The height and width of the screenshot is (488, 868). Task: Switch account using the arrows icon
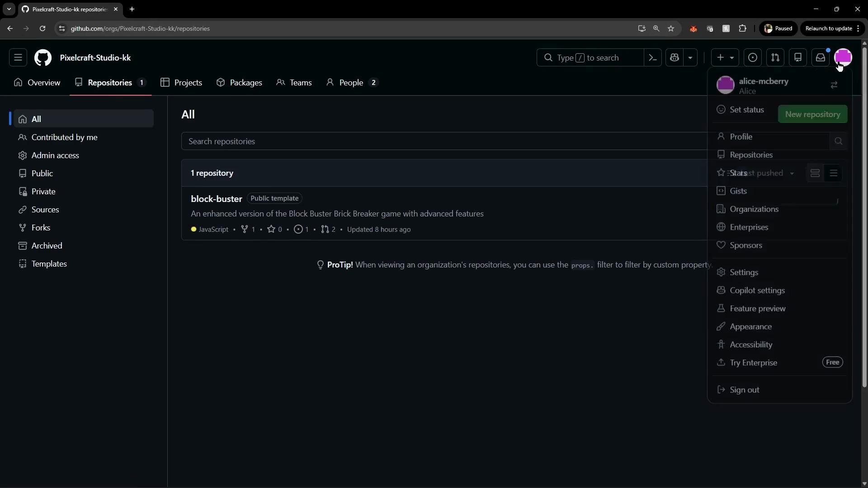point(834,85)
